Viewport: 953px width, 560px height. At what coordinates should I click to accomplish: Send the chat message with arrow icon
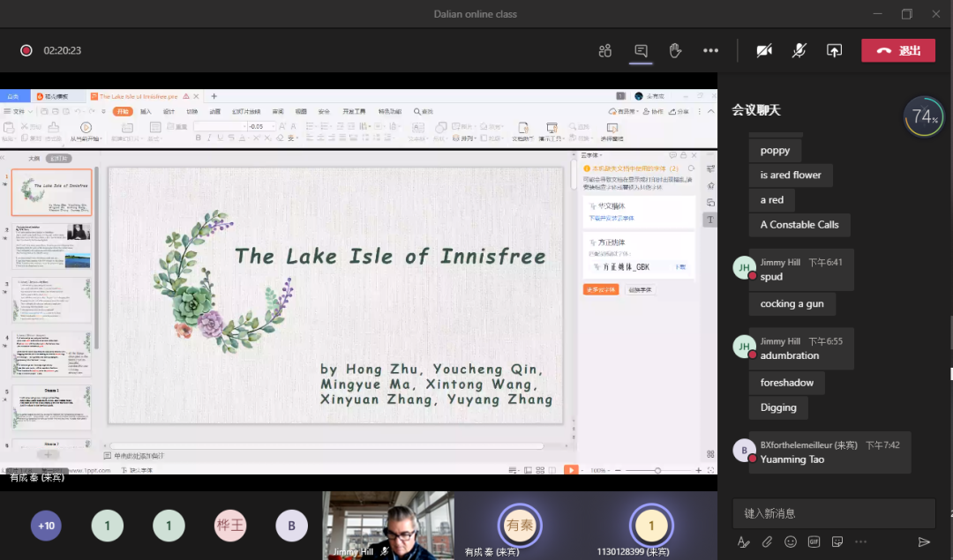pyautogui.click(x=924, y=541)
